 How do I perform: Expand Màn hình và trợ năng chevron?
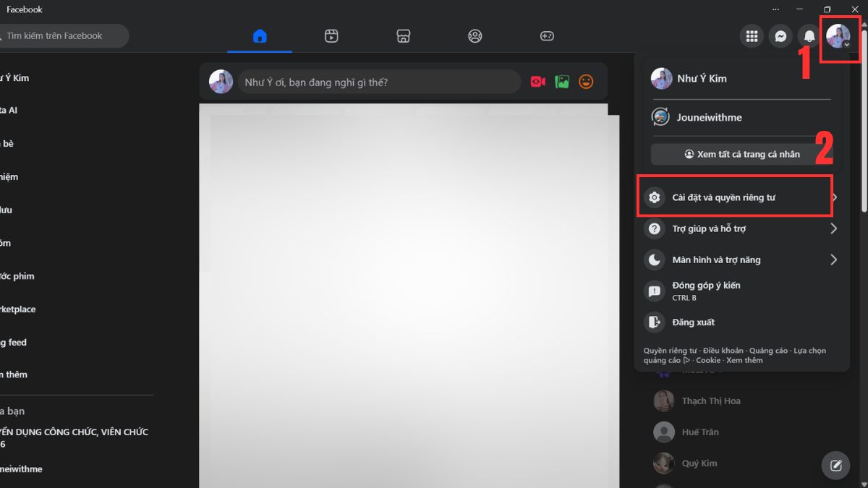pyautogui.click(x=833, y=260)
